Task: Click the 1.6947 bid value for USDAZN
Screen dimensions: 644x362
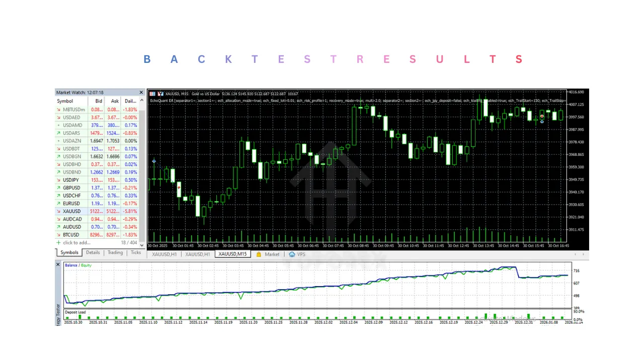Action: [x=97, y=141]
